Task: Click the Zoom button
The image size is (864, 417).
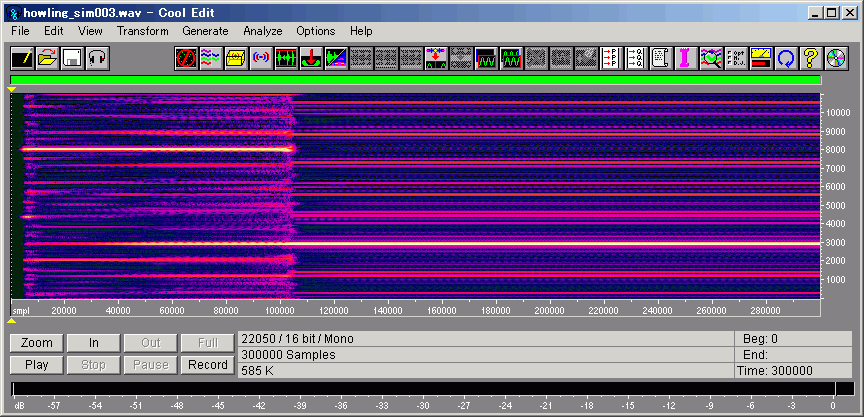Action: point(37,343)
